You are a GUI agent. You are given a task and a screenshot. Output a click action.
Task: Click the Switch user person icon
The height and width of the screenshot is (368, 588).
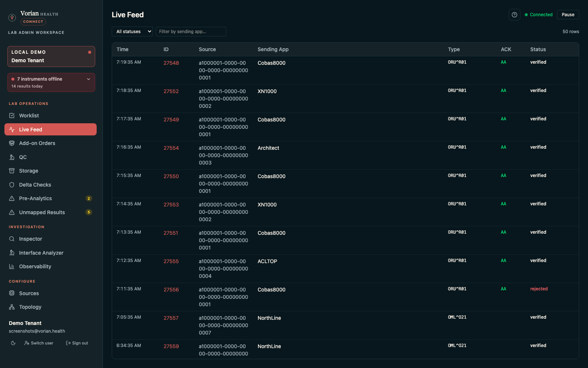pyautogui.click(x=27, y=343)
